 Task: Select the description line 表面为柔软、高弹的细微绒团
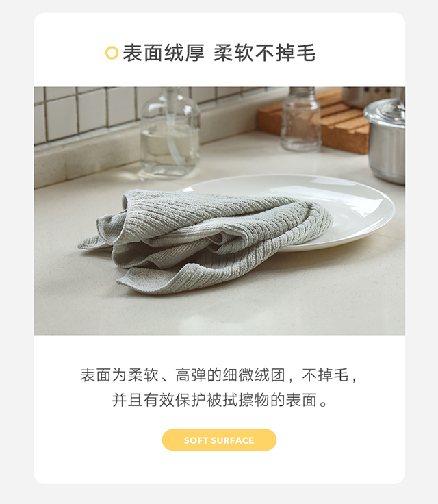point(183,375)
